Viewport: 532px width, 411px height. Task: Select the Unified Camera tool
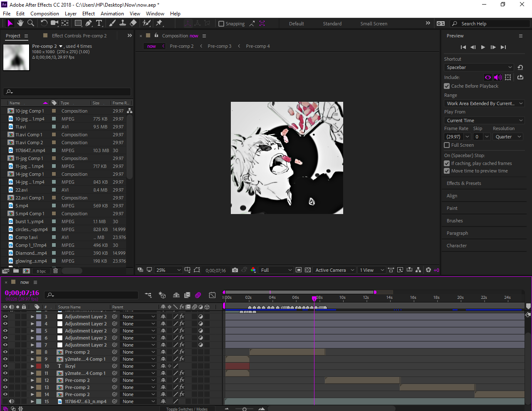click(x=55, y=23)
